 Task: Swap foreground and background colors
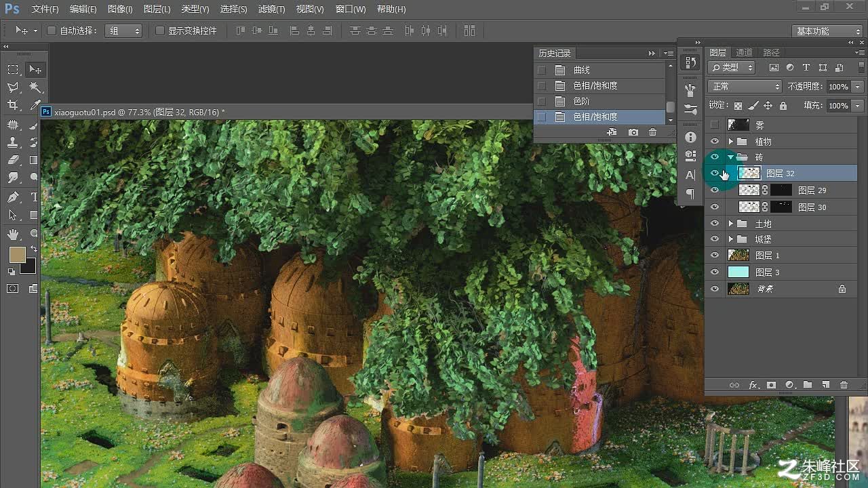[33, 249]
